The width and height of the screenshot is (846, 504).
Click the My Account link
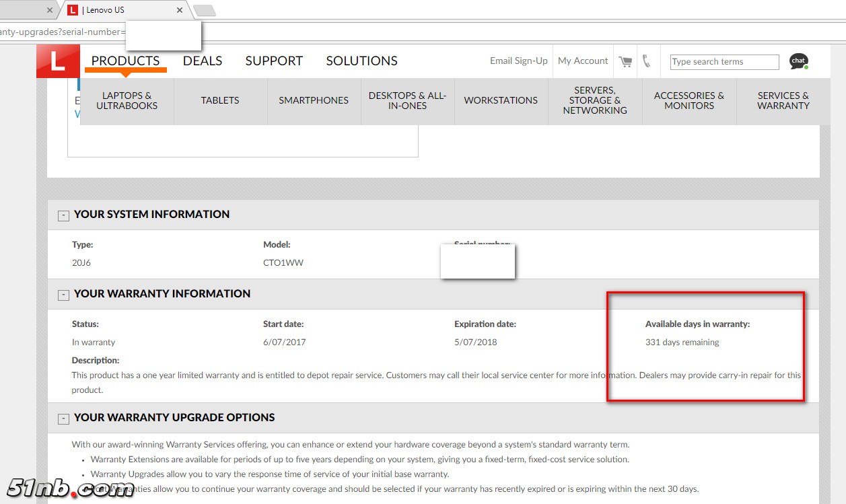pos(583,61)
